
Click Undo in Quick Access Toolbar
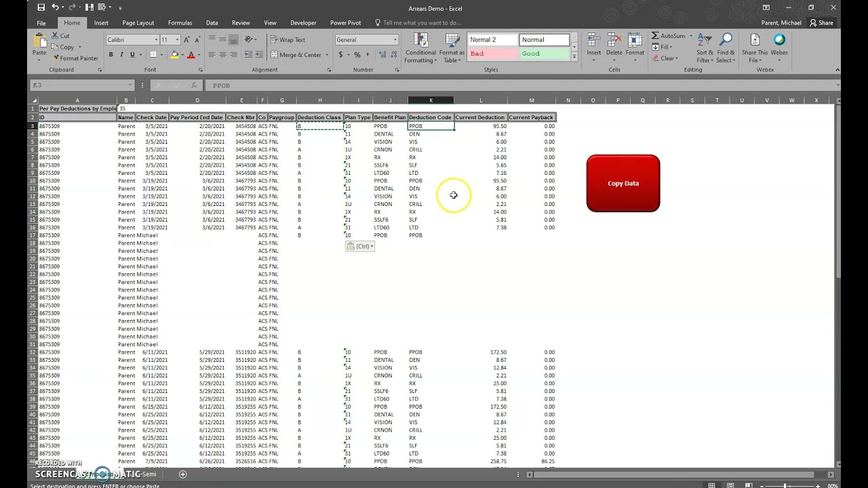55,7
